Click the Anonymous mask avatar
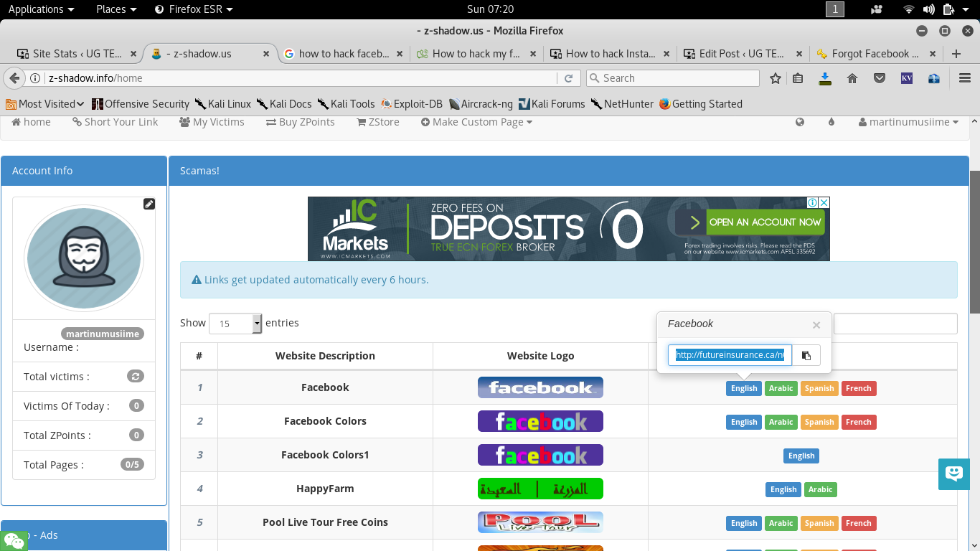Screen dimensions: 980x551 tap(84, 258)
